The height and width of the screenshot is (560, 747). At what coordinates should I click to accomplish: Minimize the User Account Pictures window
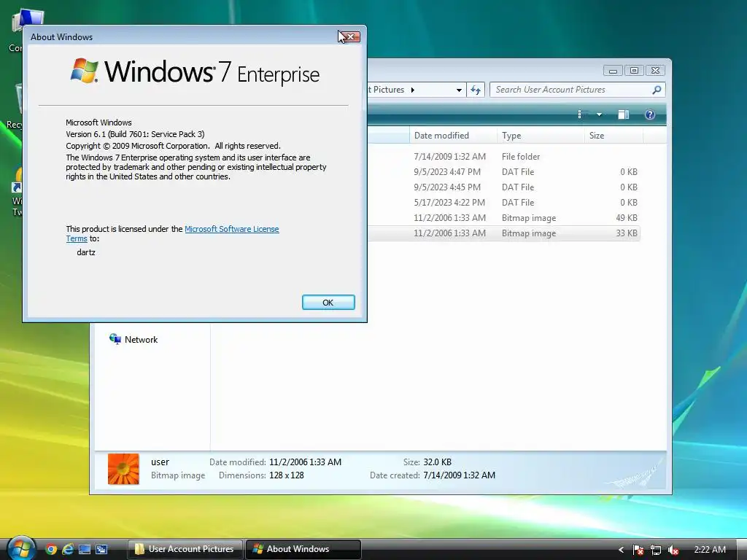point(613,71)
